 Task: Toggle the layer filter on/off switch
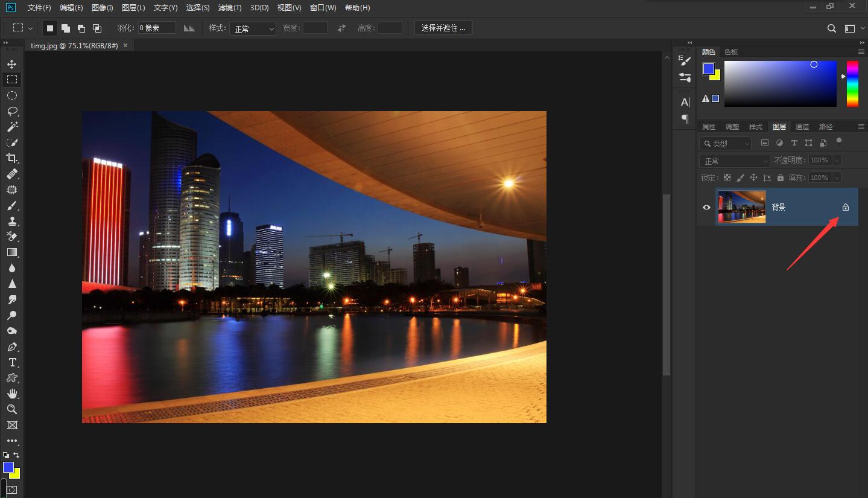click(838, 142)
